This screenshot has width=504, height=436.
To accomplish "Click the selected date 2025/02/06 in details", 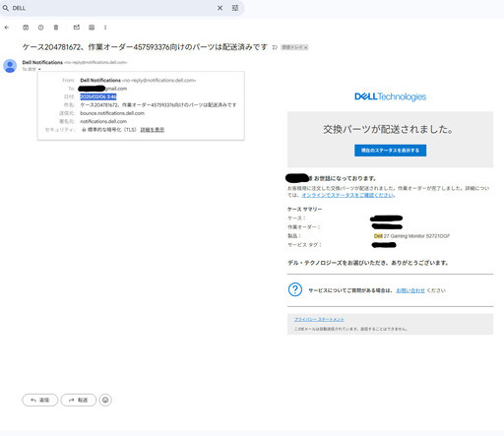I will pyautogui.click(x=98, y=96).
